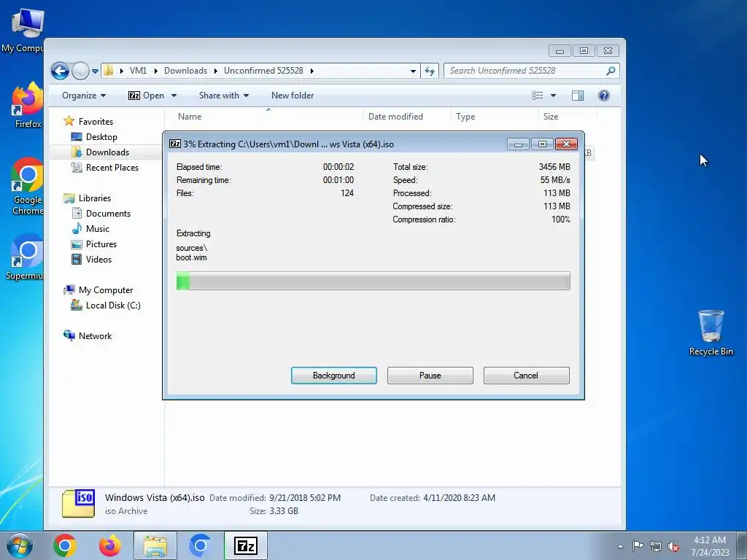Close the 7-Zip extracting dialog
The image size is (747, 560).
click(566, 144)
